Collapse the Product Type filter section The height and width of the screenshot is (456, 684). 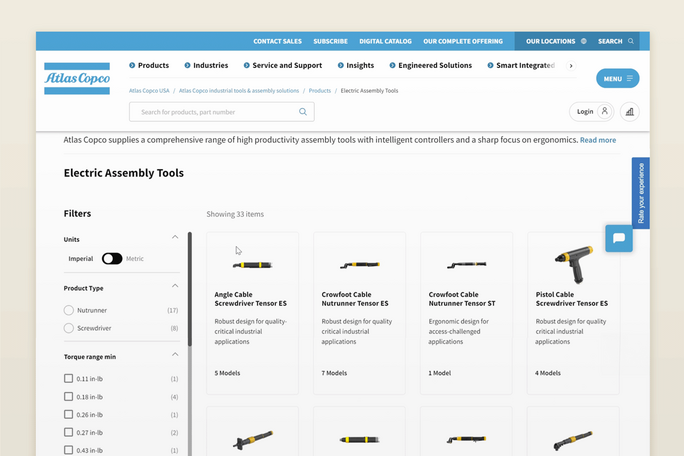coord(175,288)
